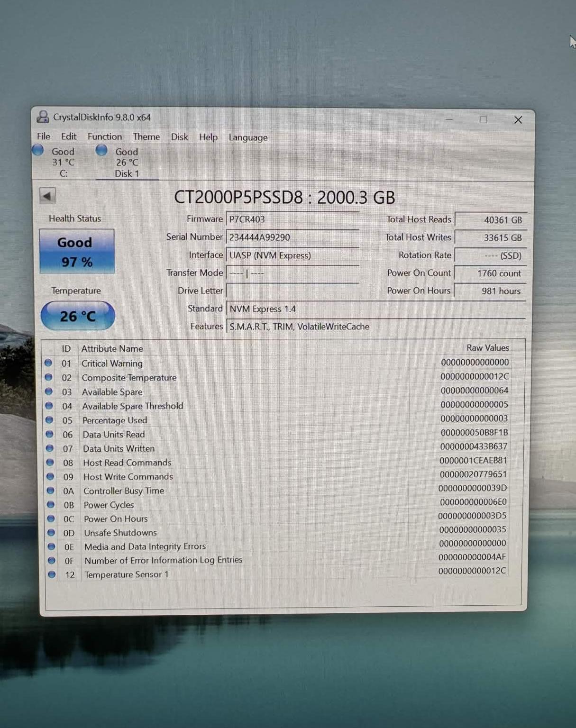The image size is (576, 728).
Task: Click the CrystalDiskInfo title bar app icon
Action: point(43,117)
